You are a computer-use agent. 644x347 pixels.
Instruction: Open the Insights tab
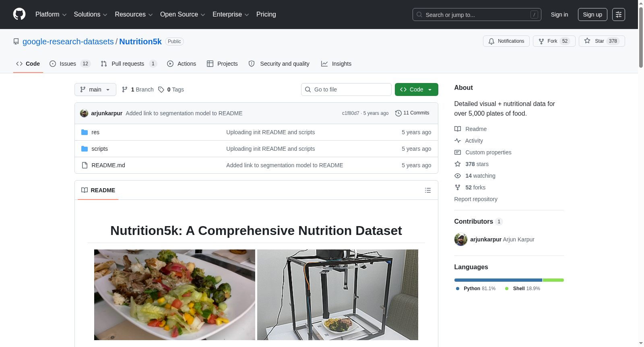click(x=336, y=64)
